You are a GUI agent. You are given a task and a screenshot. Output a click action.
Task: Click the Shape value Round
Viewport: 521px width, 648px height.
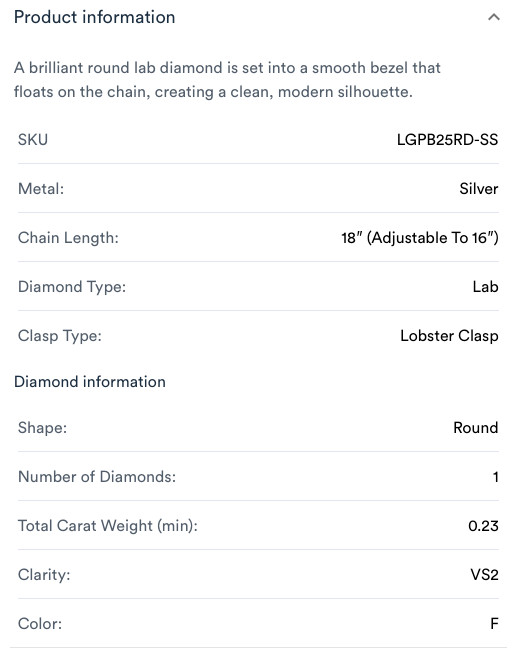(476, 428)
